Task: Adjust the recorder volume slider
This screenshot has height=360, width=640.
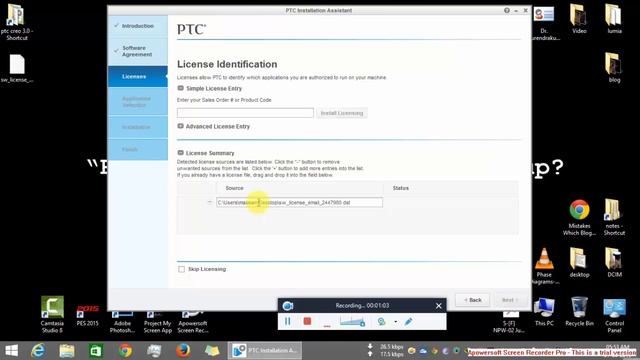Action: coord(352,322)
